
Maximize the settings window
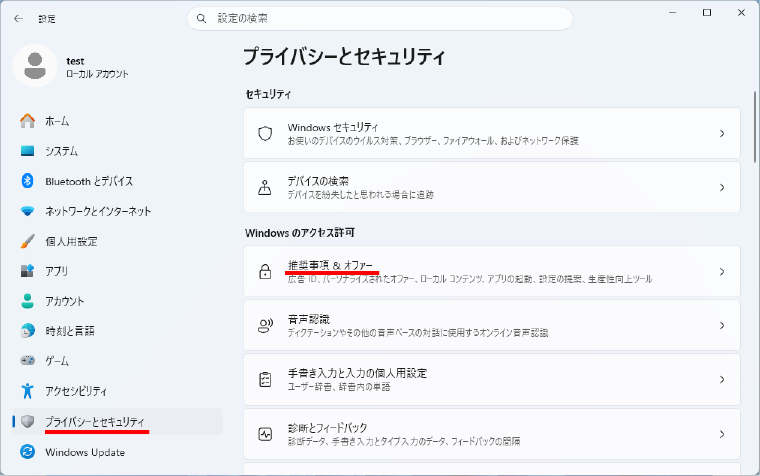coord(707,13)
